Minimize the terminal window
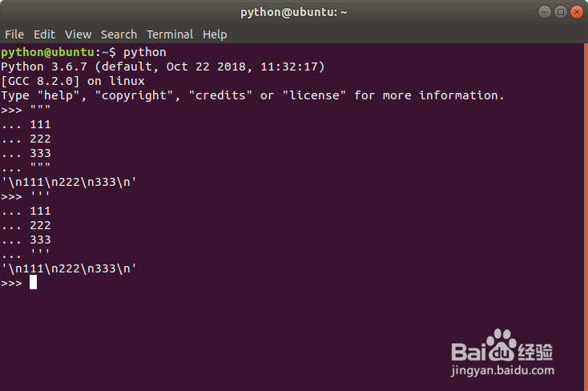 (544, 12)
